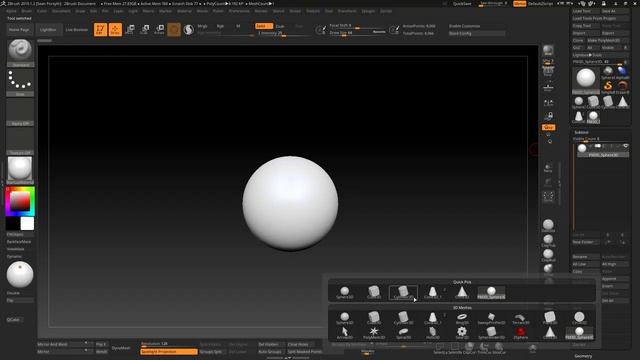The image size is (640, 360).
Task: Toggle the Draw mode button
Action: (115, 29)
